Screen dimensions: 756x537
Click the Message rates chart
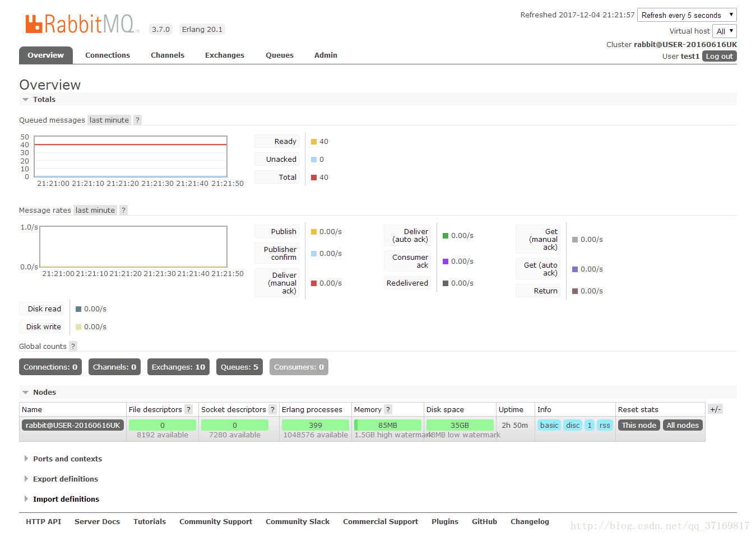coord(133,246)
